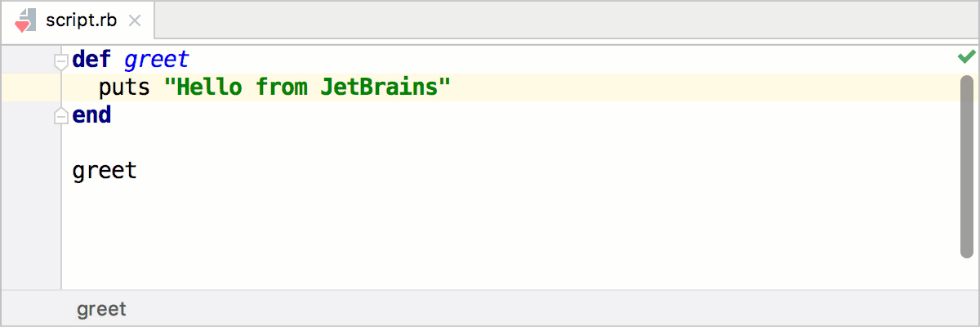This screenshot has width=980, height=327.
Task: Click the empty editor area below the code
Action: (490, 237)
